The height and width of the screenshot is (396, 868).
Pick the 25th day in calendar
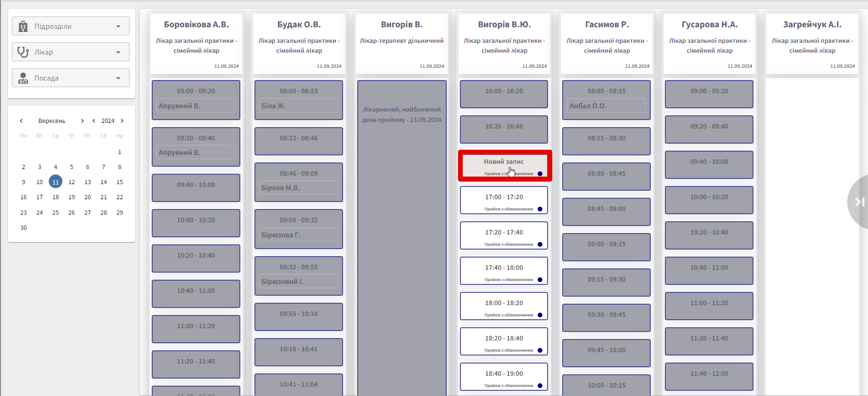(x=56, y=213)
